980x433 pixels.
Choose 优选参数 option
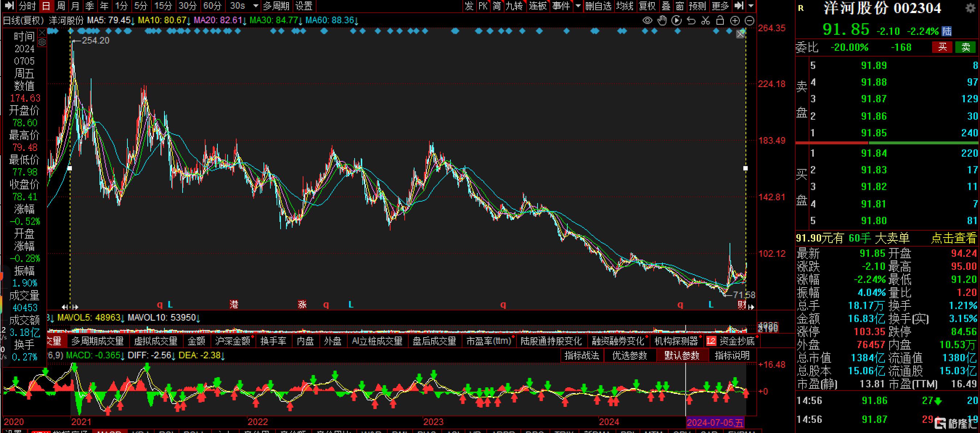tap(630, 355)
